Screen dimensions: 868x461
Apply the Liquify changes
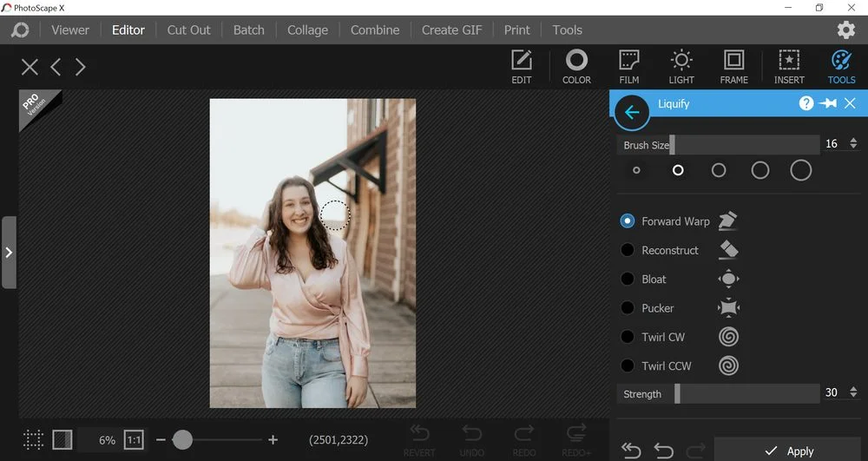tap(788, 451)
